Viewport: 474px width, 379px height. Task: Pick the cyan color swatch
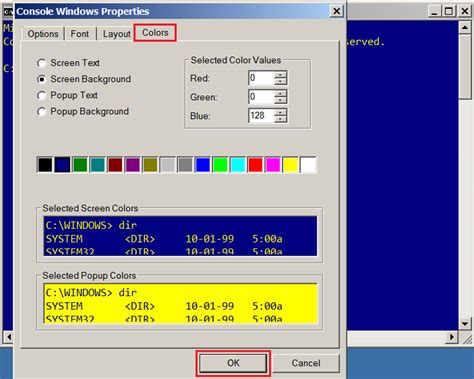238,165
